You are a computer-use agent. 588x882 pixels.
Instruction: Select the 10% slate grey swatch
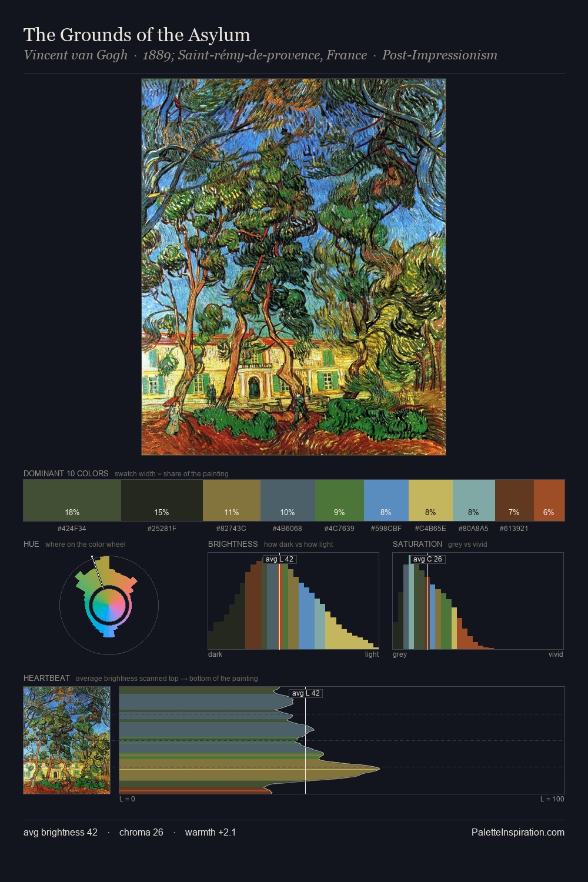tap(288, 500)
